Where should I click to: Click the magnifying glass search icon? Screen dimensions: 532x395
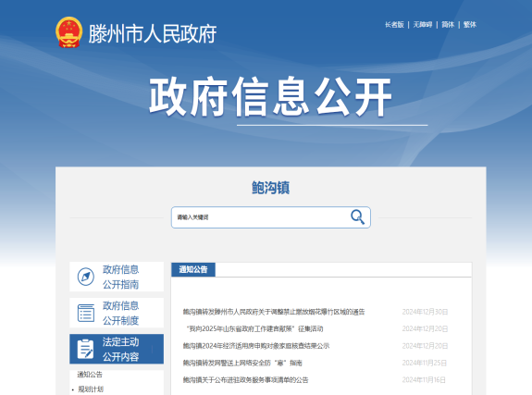click(357, 216)
